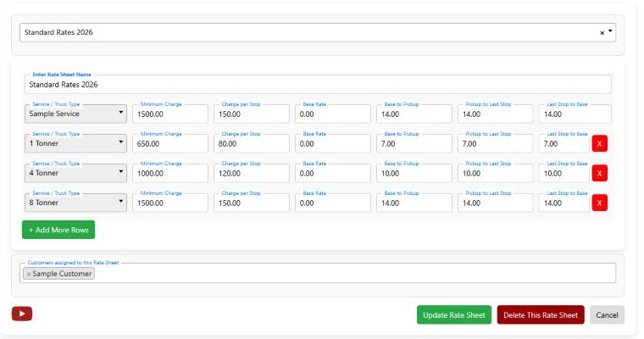
Task: Edit Charge per Stop for Sample Service
Action: (252, 114)
